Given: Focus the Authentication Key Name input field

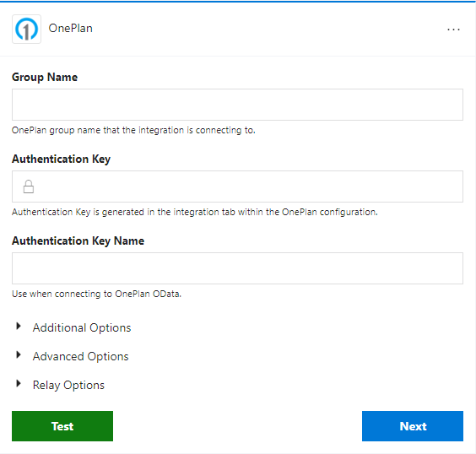Looking at the screenshot, I should pos(237,268).
